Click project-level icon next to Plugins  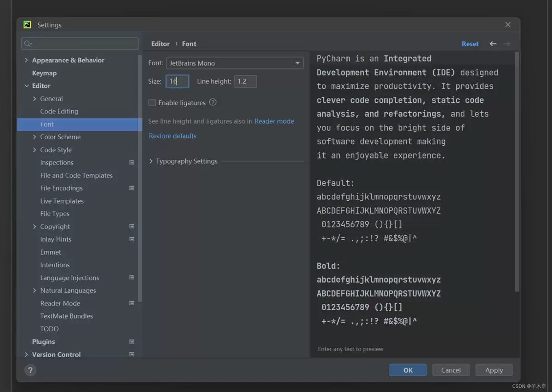[x=132, y=341]
